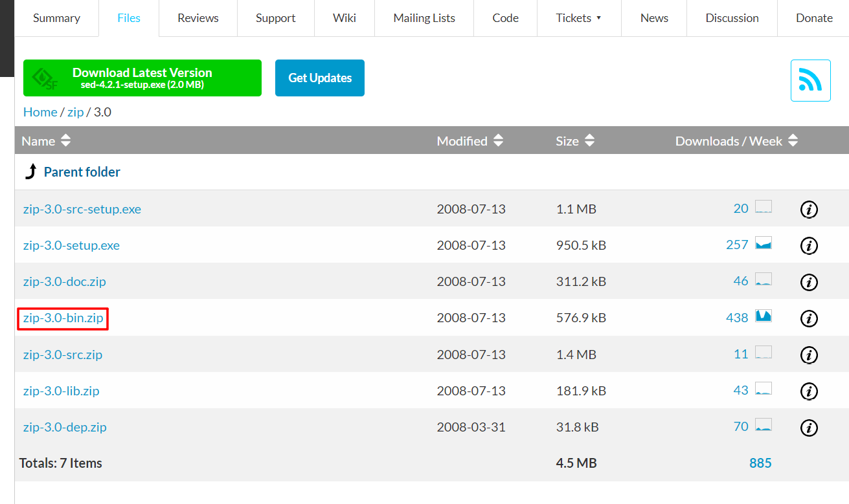Click weekly downloads count 438
The height and width of the screenshot is (504, 849).
click(x=737, y=318)
